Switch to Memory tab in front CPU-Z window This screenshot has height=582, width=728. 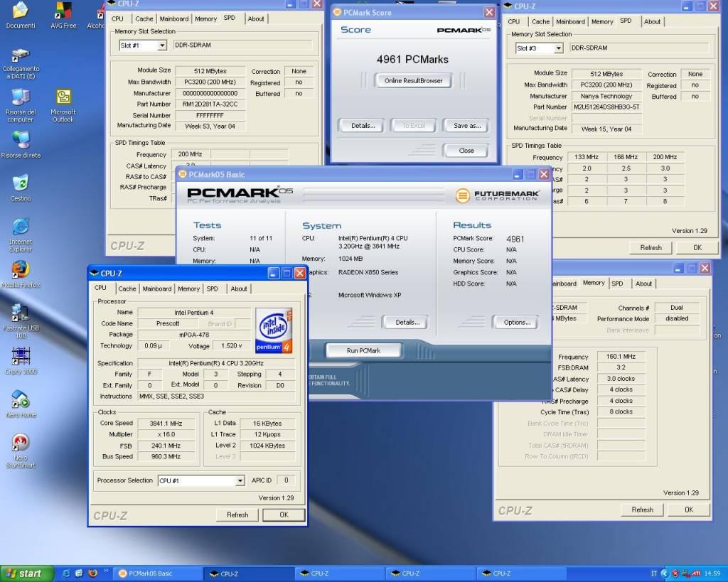(188, 289)
